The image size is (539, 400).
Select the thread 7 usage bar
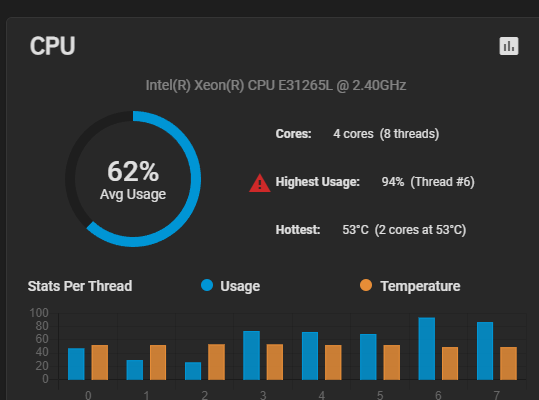coord(485,351)
